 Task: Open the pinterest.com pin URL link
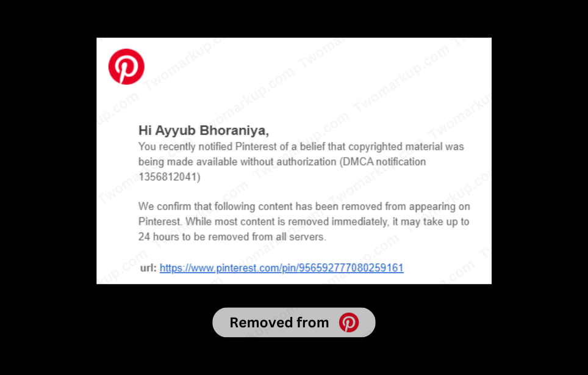pyautogui.click(x=281, y=268)
